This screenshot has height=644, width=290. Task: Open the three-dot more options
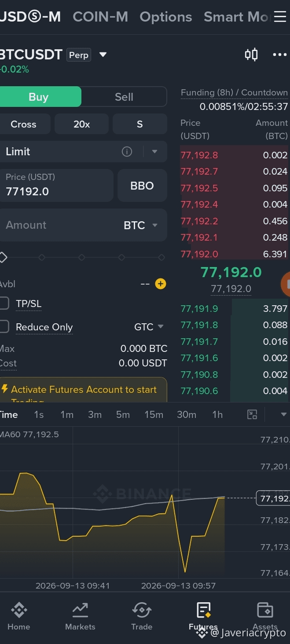[x=280, y=55]
